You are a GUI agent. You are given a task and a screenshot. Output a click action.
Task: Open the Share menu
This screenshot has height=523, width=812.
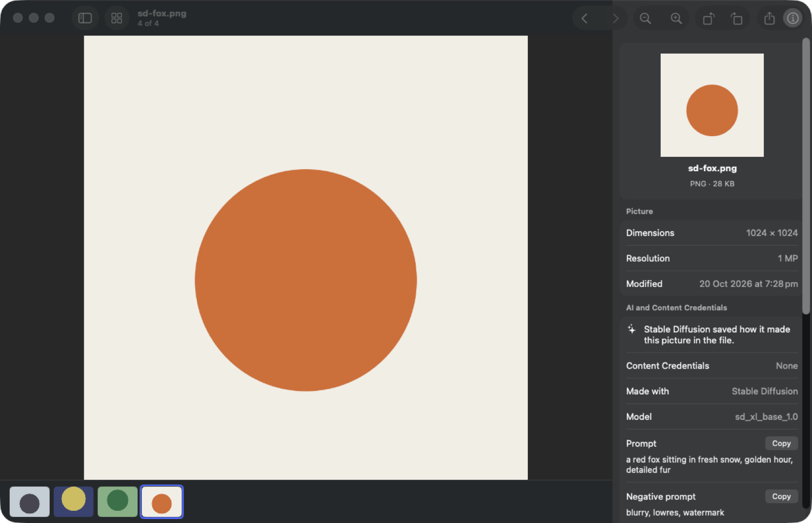click(769, 18)
